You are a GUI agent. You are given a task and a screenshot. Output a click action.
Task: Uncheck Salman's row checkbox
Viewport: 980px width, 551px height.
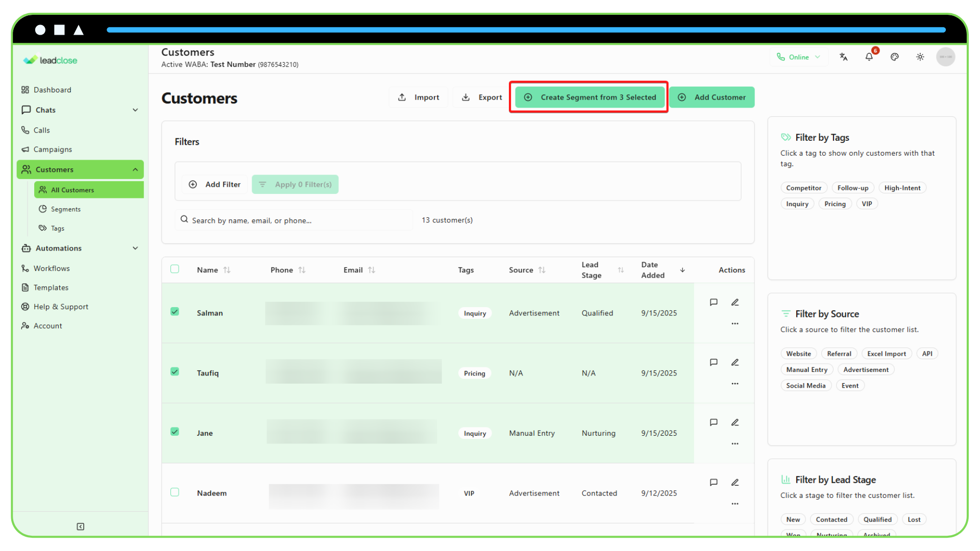(x=175, y=312)
